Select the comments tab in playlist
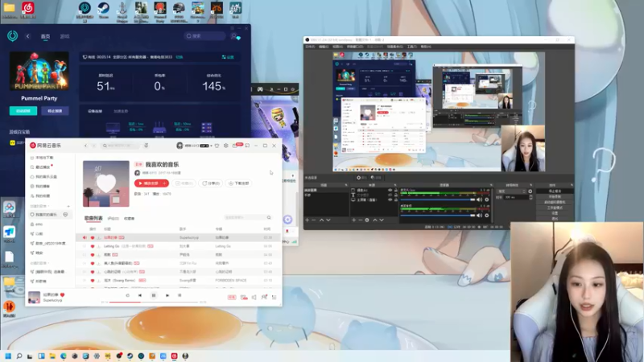 click(x=113, y=219)
